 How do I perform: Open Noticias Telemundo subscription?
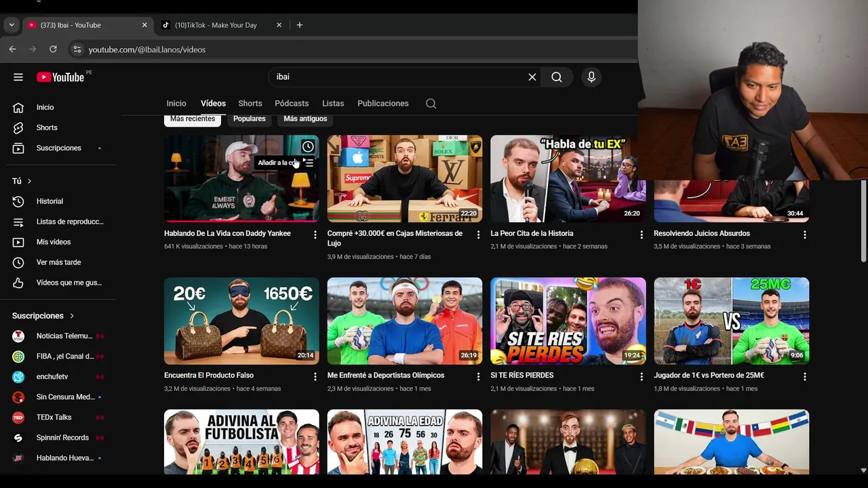click(58, 336)
